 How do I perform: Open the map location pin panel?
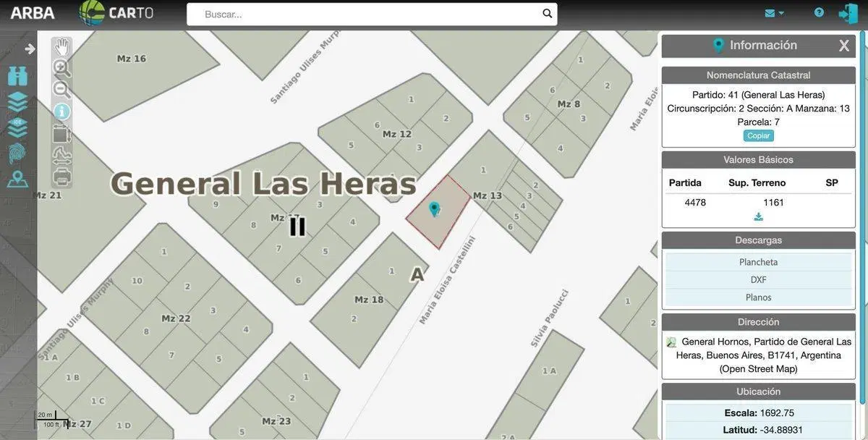point(17,179)
